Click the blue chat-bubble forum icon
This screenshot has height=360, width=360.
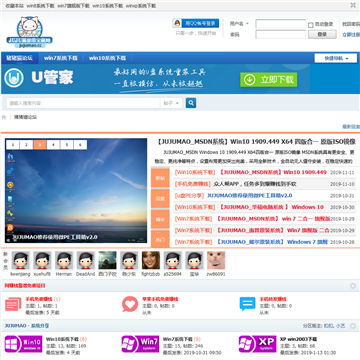[x=247, y=304]
